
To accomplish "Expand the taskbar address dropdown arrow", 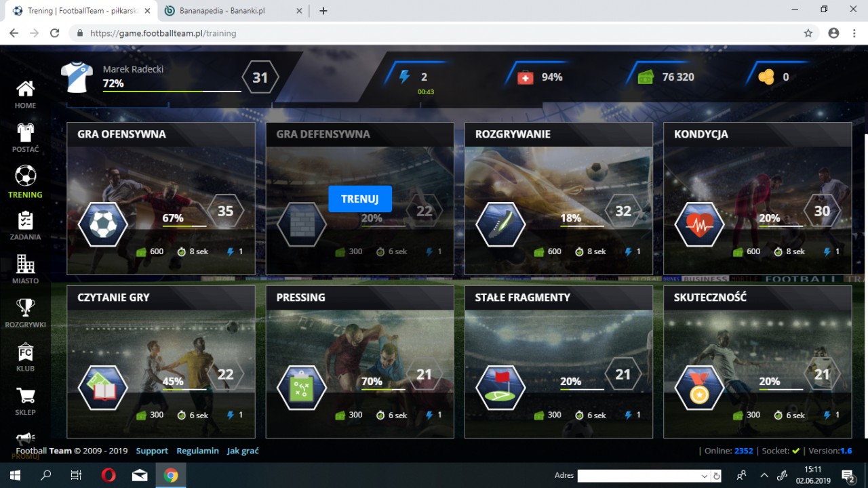I will point(705,476).
